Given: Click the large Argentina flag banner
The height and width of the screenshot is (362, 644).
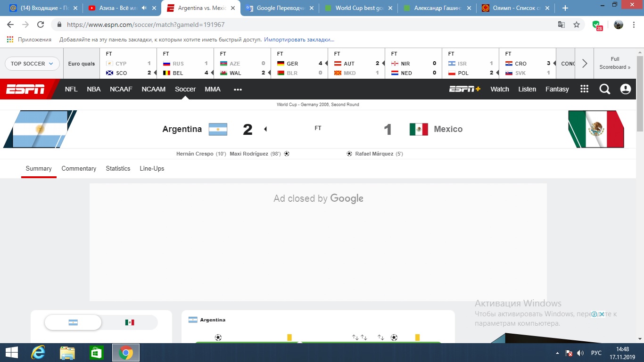Looking at the screenshot, I should [x=40, y=129].
